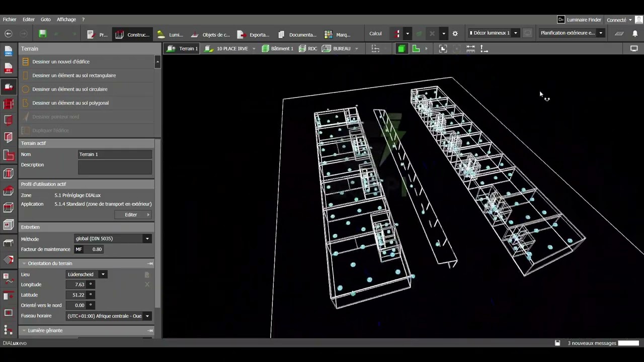Switch to the Construction tab
Screen dimensions: 644x362
(132, 35)
